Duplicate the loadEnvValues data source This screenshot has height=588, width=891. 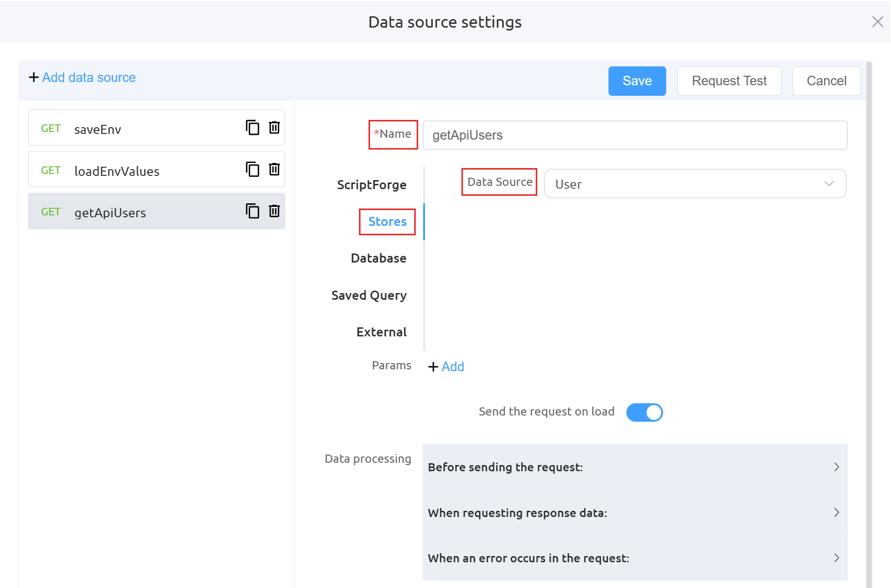(x=252, y=169)
